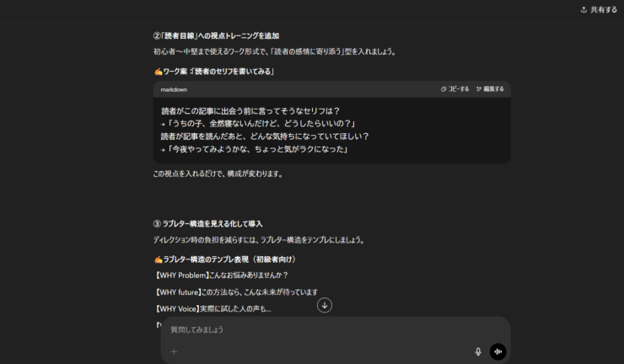
Task: Launch voice mode with the waveform button
Action: [x=498, y=351]
